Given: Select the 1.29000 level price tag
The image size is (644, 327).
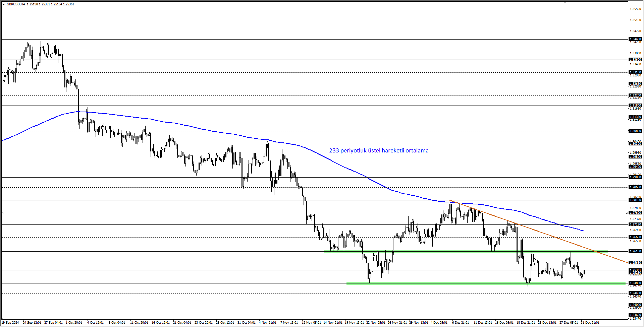Looking at the screenshot, I should pyautogui.click(x=635, y=177).
